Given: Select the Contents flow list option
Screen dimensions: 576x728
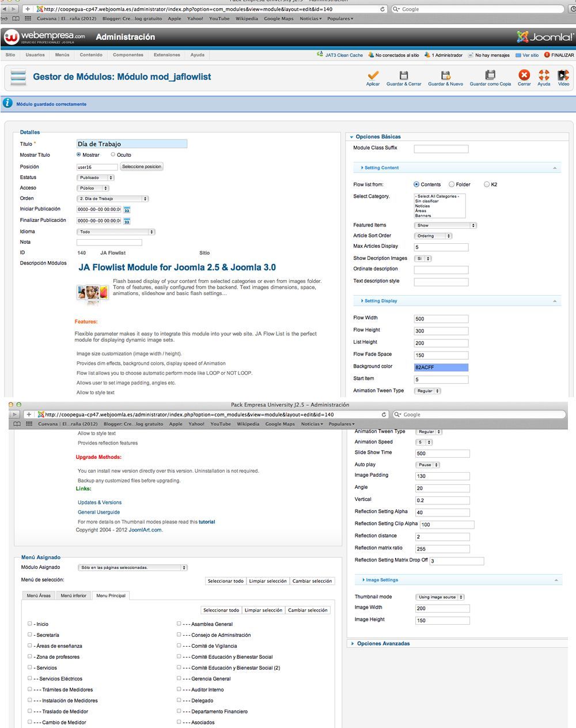Looking at the screenshot, I should point(416,184).
